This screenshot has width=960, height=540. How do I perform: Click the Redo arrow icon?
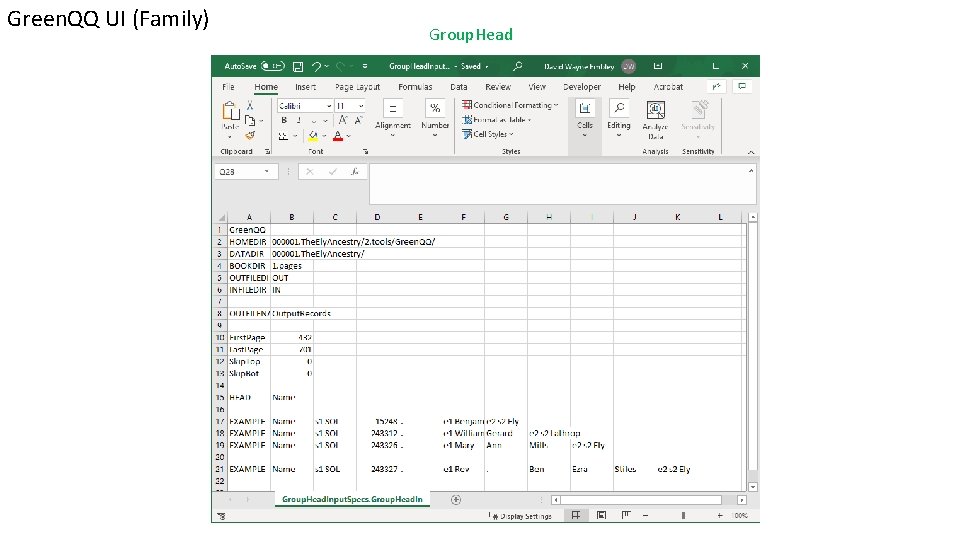click(x=340, y=66)
